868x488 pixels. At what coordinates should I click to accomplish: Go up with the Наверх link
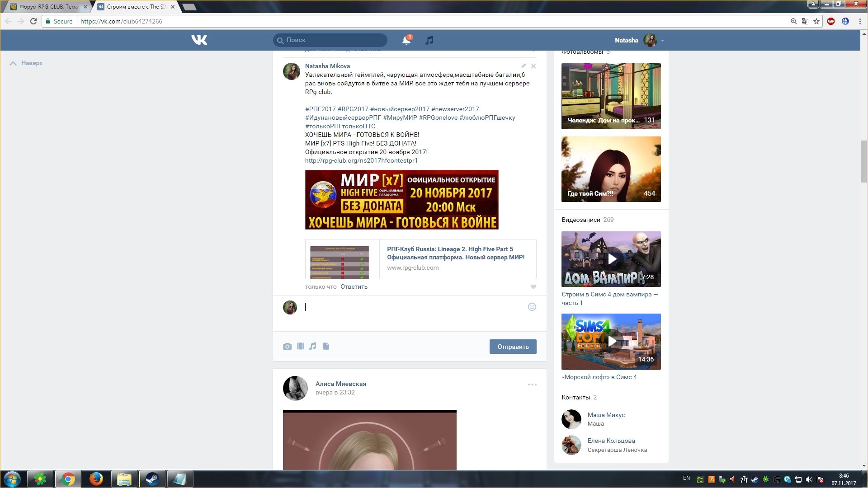(x=26, y=63)
